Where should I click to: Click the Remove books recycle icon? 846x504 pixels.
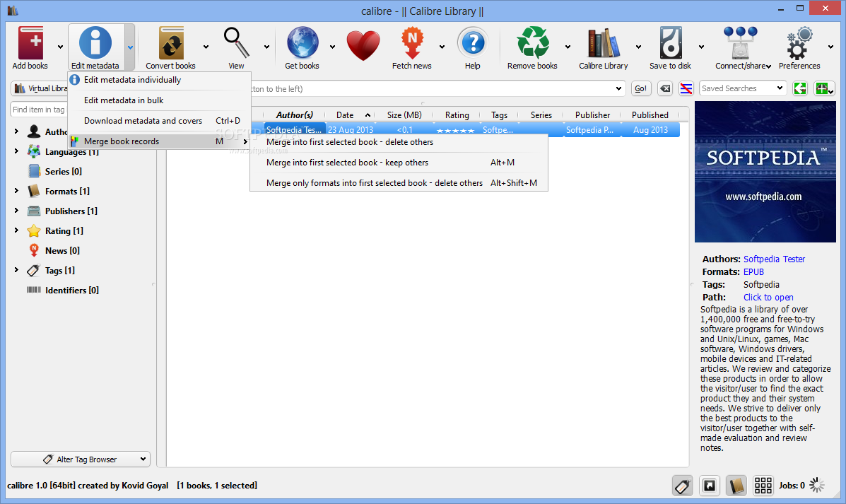pos(532,42)
